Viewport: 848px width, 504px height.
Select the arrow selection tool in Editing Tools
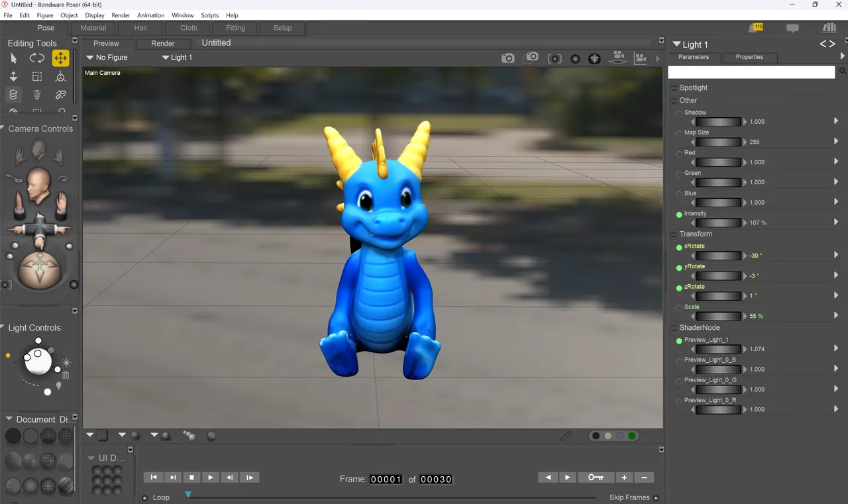[x=13, y=58]
